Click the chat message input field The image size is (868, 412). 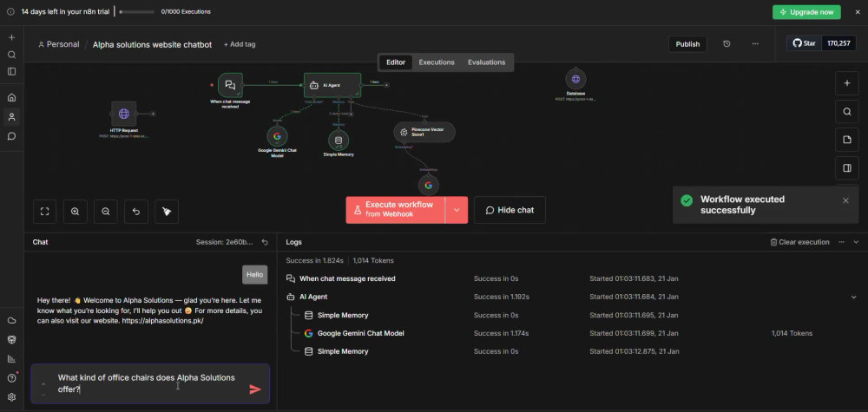[x=150, y=383]
